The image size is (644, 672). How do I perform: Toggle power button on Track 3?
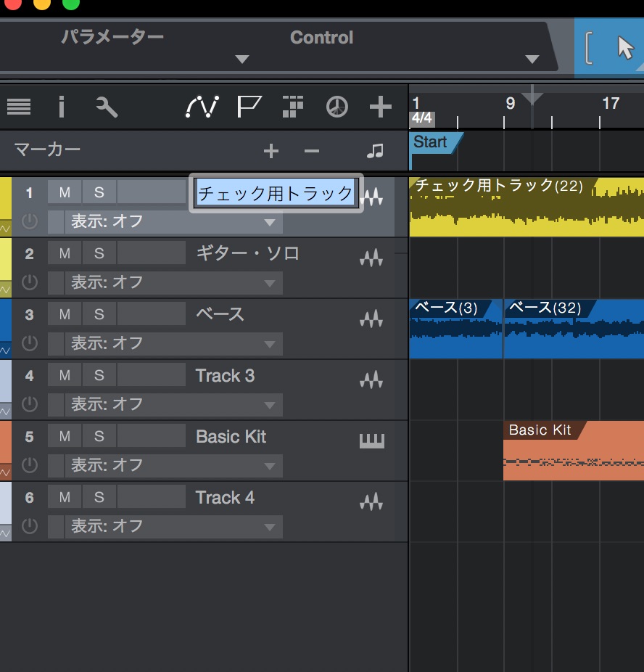30,403
